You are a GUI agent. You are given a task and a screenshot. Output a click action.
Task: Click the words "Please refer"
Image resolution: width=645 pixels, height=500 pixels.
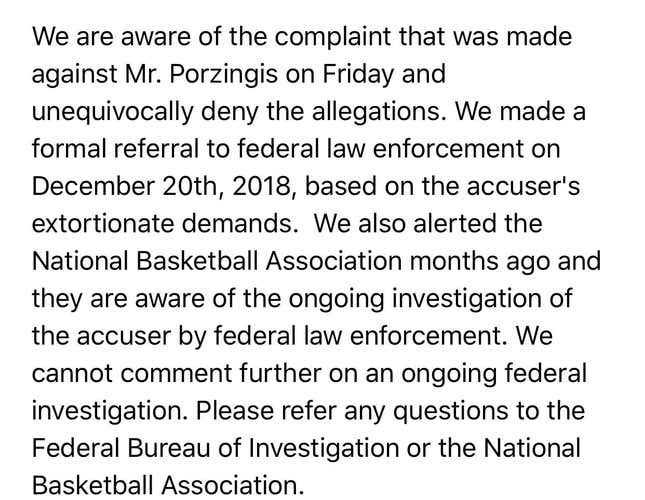[x=266, y=411]
